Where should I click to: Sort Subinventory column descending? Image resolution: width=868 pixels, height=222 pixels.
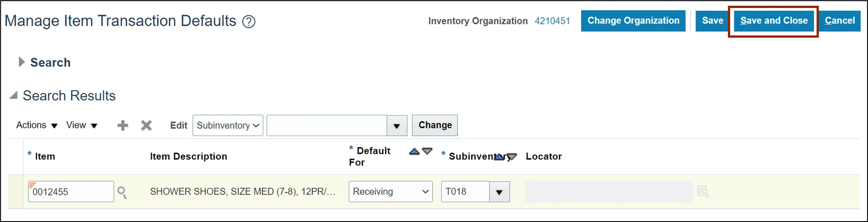click(x=512, y=157)
